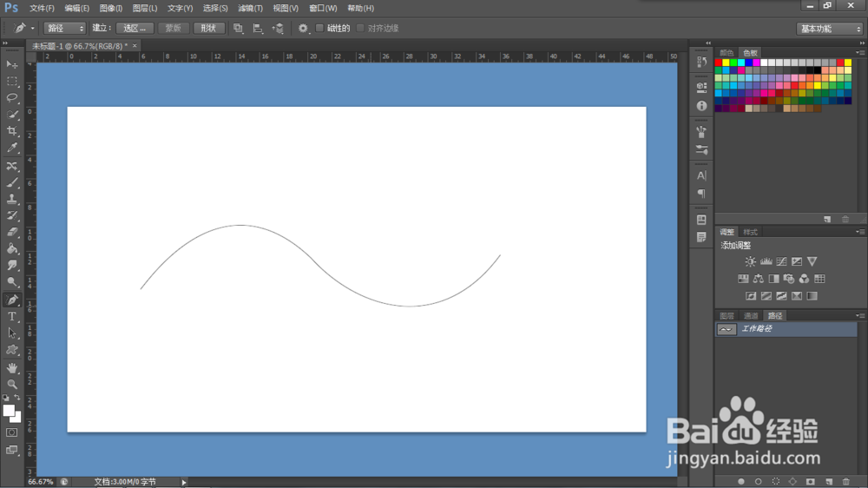Switch to the 图层 tab
The height and width of the screenshot is (488, 868).
727,316
